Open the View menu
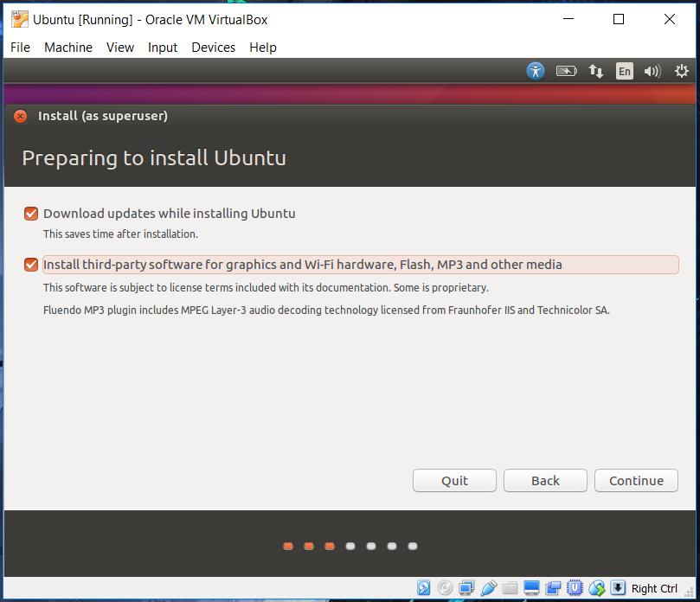 coord(120,48)
